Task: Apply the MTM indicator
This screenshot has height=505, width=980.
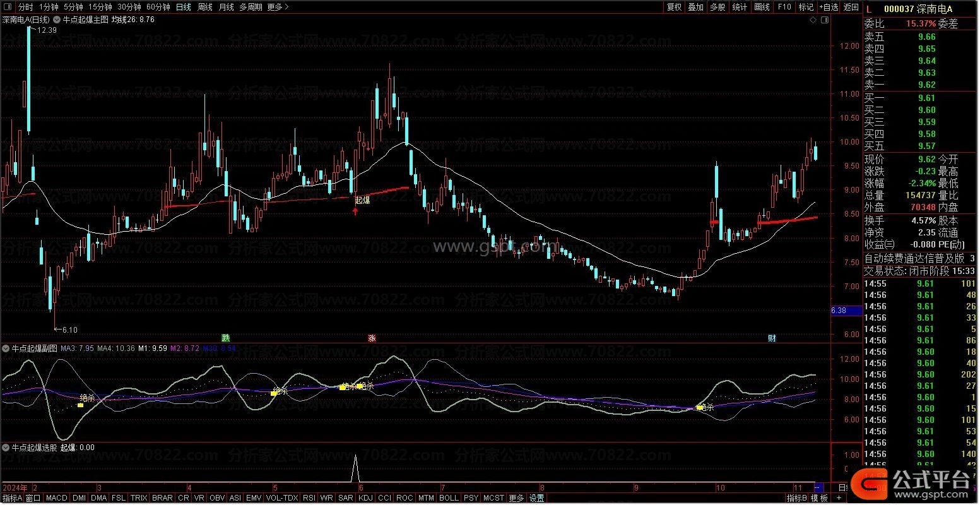Action: (426, 498)
